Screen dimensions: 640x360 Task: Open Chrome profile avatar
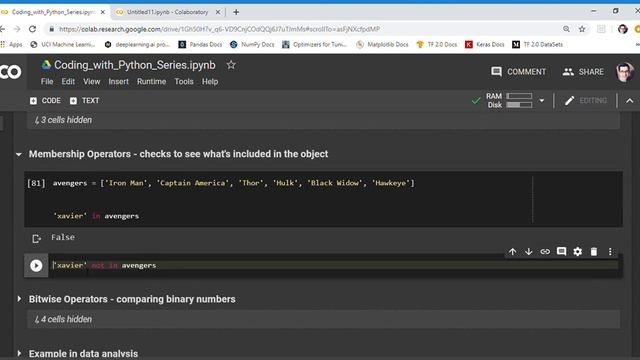(623, 29)
